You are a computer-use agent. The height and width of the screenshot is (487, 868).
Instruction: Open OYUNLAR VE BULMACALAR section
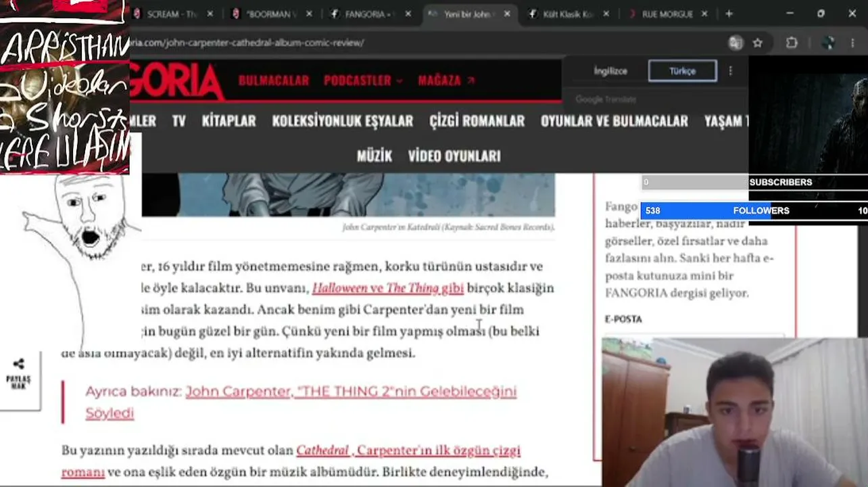(x=614, y=121)
